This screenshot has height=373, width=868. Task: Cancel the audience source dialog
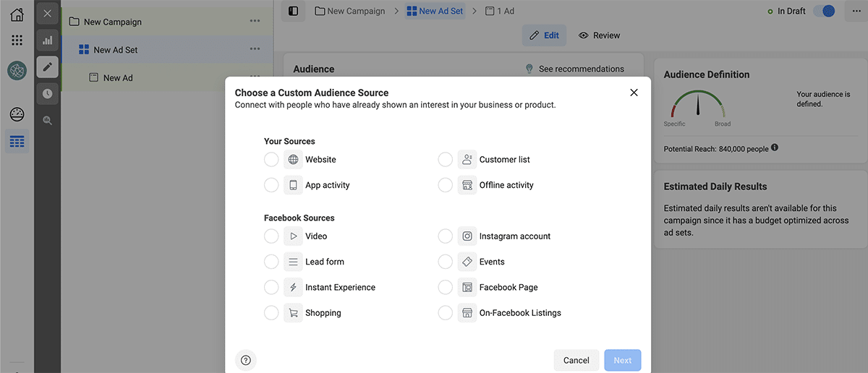(576, 360)
